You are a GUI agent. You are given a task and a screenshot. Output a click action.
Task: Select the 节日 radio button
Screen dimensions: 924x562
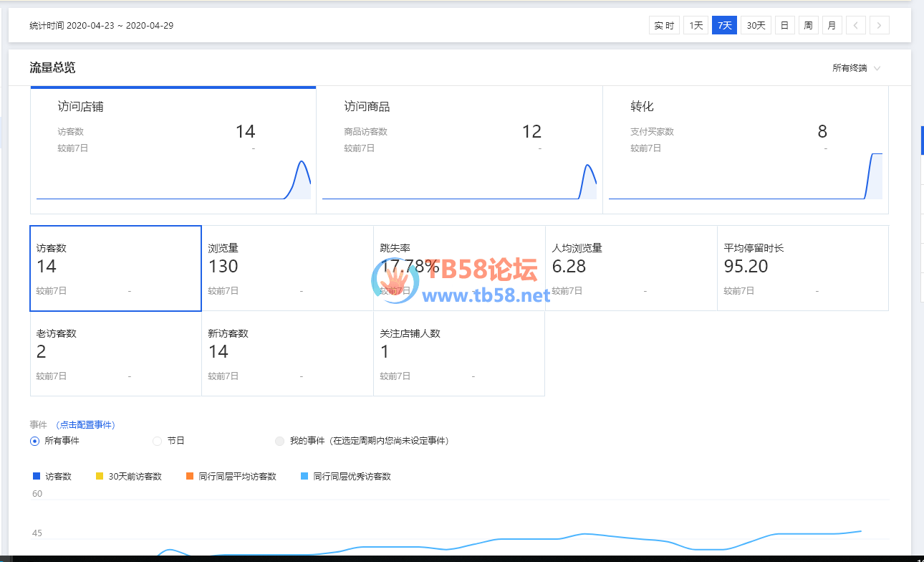pyautogui.click(x=158, y=441)
